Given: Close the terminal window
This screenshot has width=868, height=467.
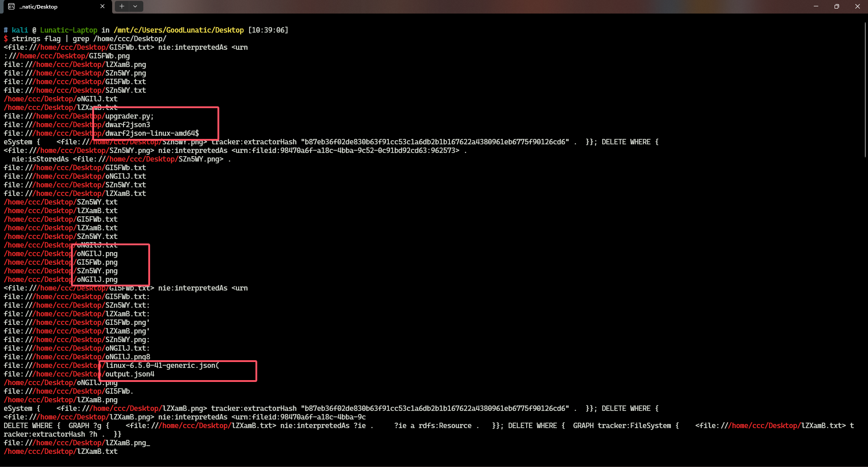Looking at the screenshot, I should pos(858,6).
